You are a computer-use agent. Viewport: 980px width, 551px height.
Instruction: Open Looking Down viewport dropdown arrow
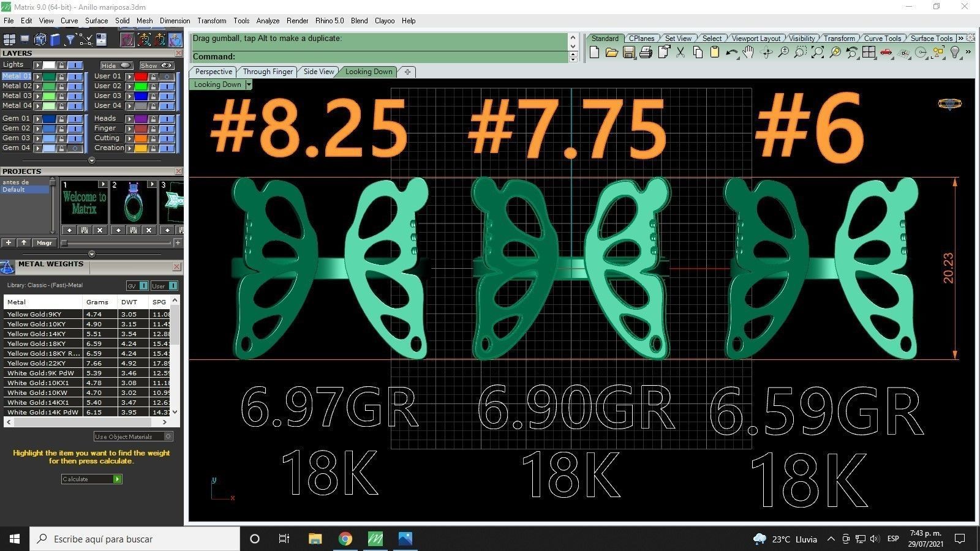click(248, 84)
